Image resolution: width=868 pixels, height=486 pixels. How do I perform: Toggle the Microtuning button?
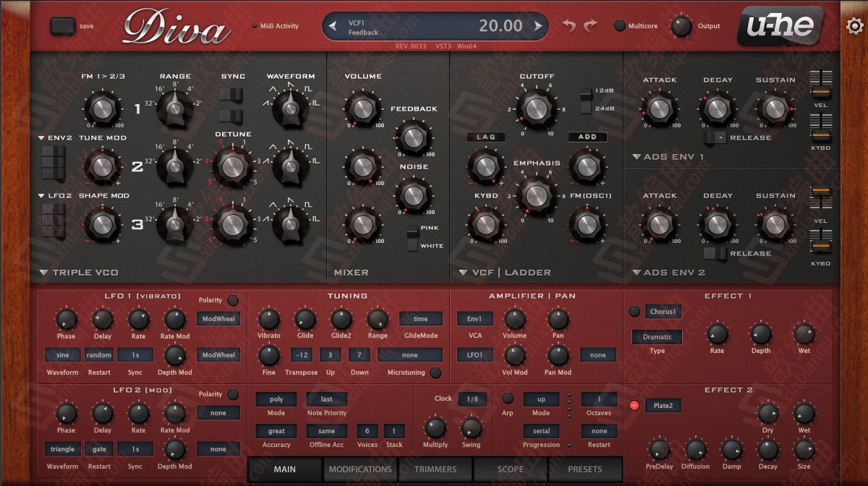pyautogui.click(x=435, y=373)
